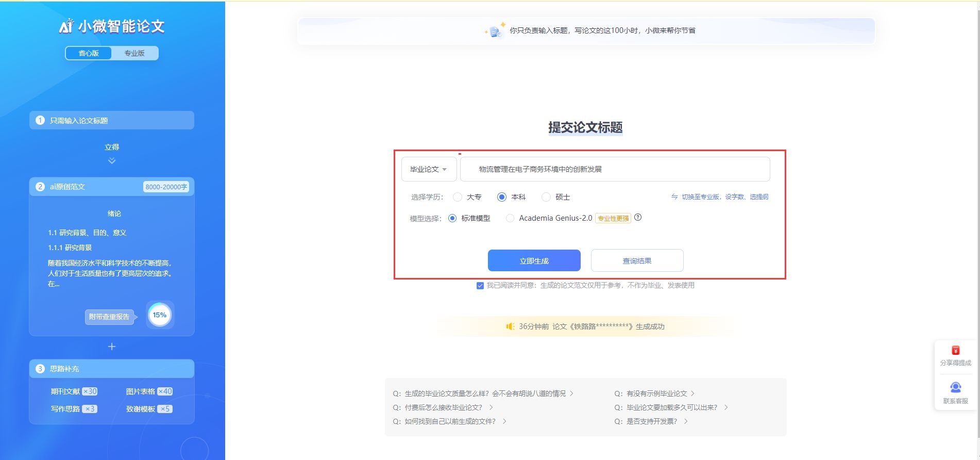Screen dimensions: 980x460
Task: Click step 3 number badge
Action: point(40,369)
